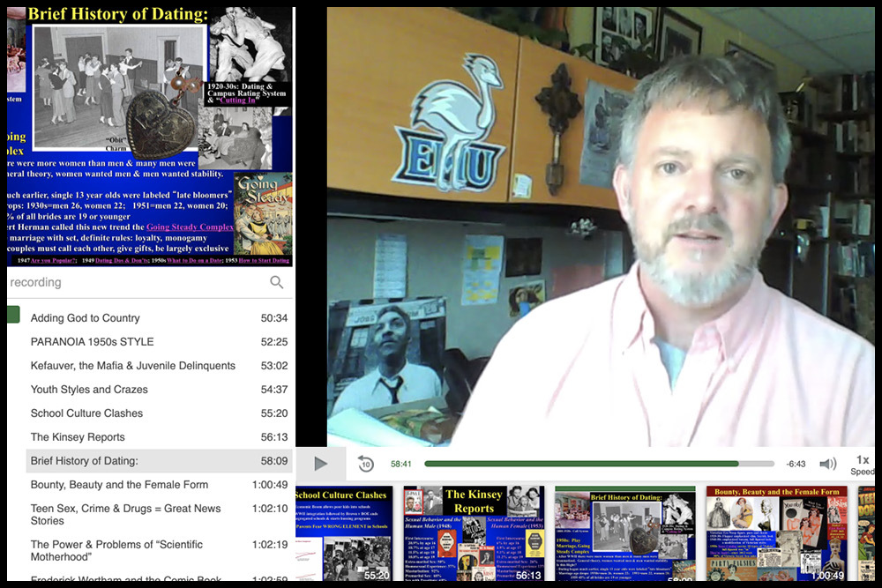Select Bounty, Beauty and the Female Form entry

pos(119,485)
